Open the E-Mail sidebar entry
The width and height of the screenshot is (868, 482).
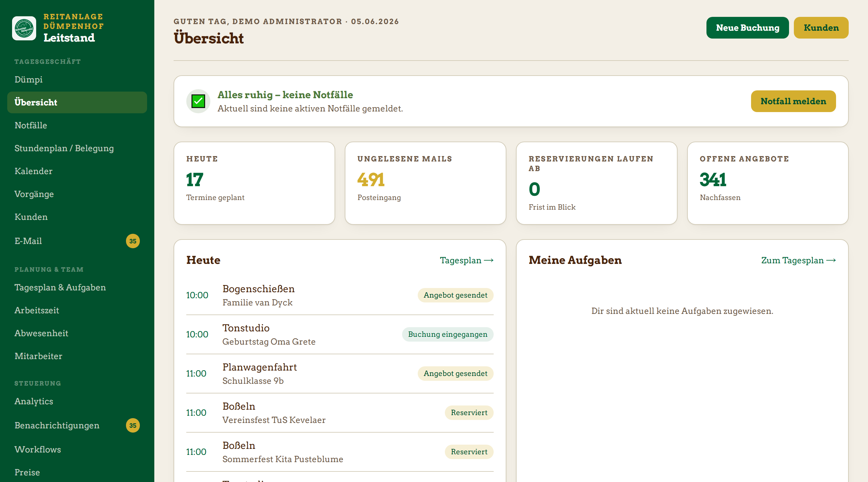point(77,241)
